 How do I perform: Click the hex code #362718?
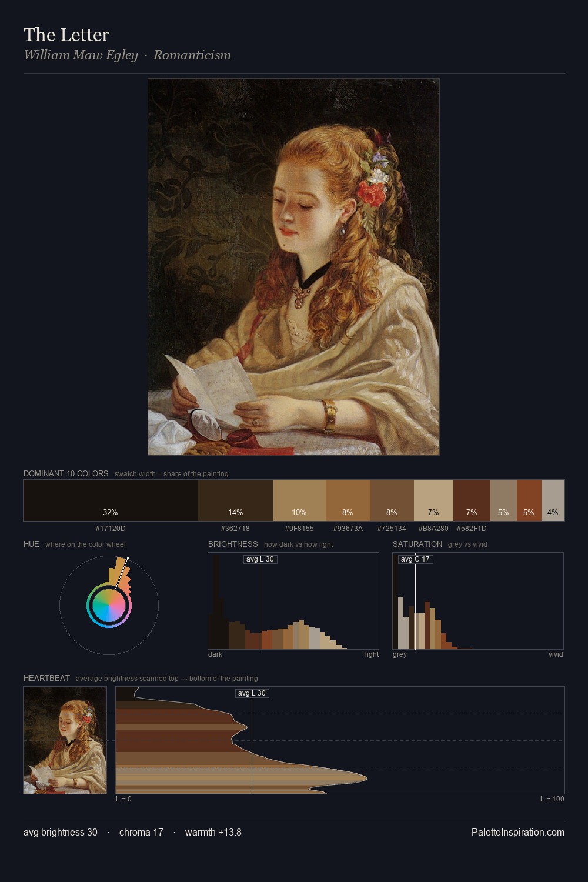pyautogui.click(x=235, y=529)
